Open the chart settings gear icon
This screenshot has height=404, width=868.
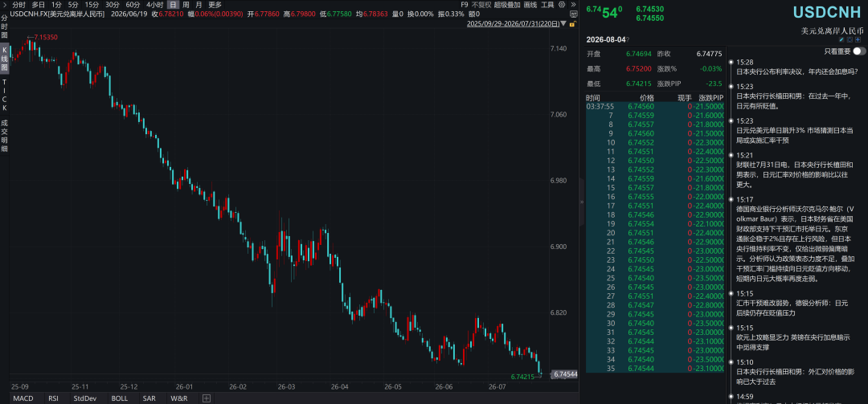[x=562, y=5]
